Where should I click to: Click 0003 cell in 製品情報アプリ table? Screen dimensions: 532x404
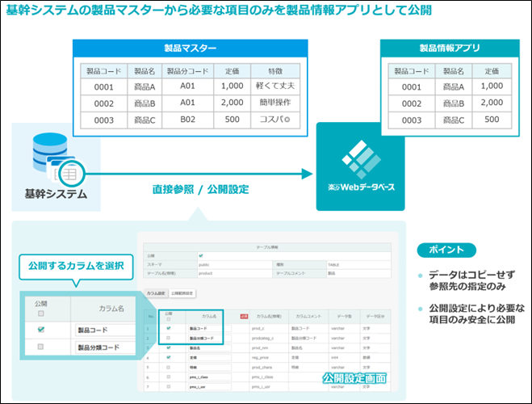pyautogui.click(x=412, y=120)
